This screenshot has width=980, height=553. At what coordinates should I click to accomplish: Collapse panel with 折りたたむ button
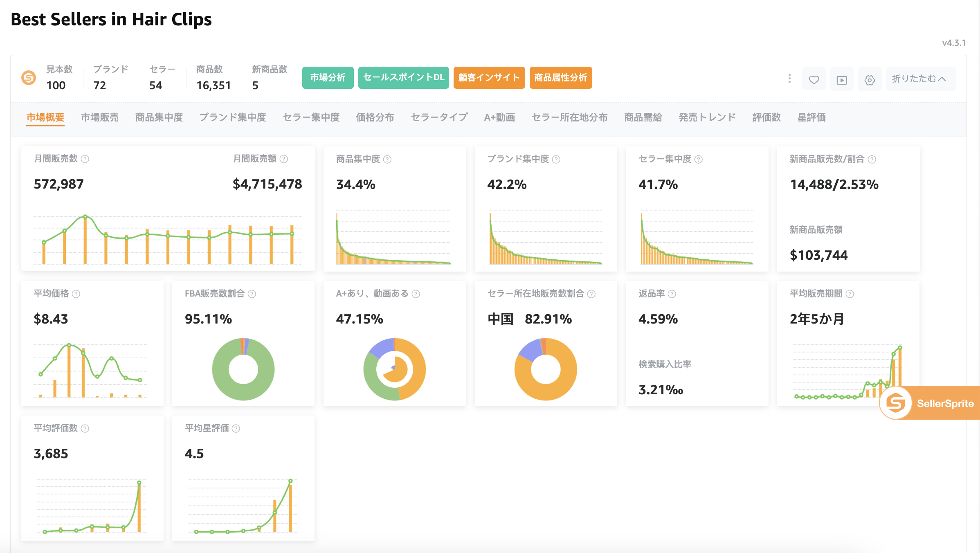[921, 79]
